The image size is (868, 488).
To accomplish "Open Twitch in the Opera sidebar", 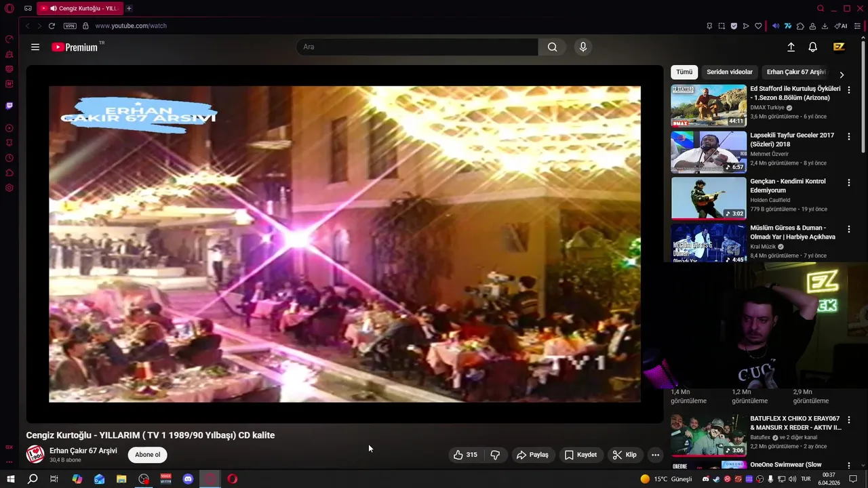I will coord(9,106).
